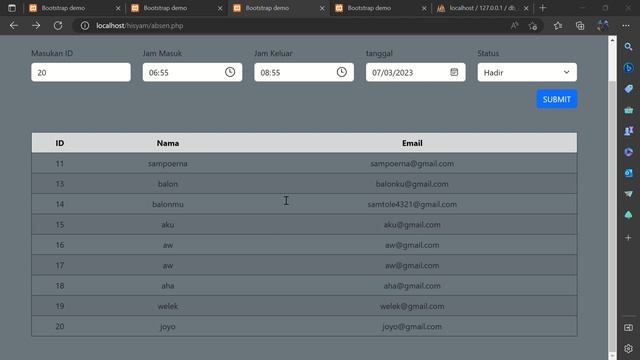
Task: Click ID cell 13
Action: (60, 184)
